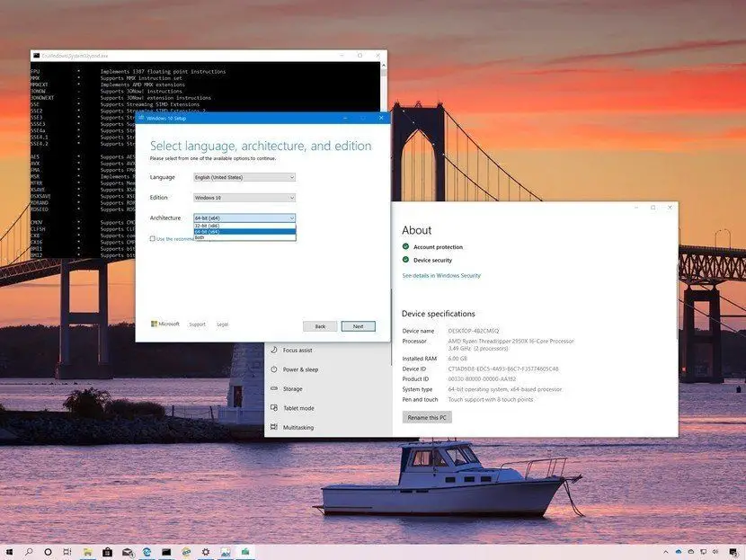
Task: Click Tablet mode icon in Settings
Action: (x=274, y=408)
